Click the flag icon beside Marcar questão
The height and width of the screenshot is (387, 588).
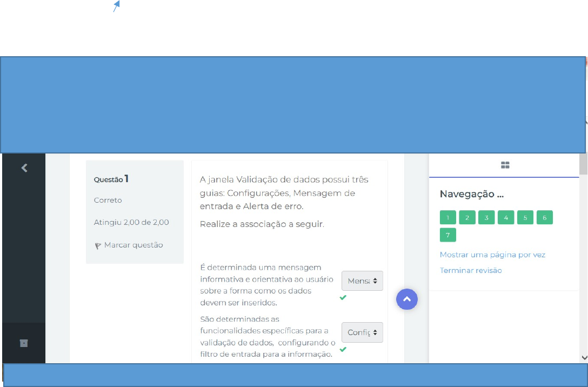pyautogui.click(x=98, y=245)
